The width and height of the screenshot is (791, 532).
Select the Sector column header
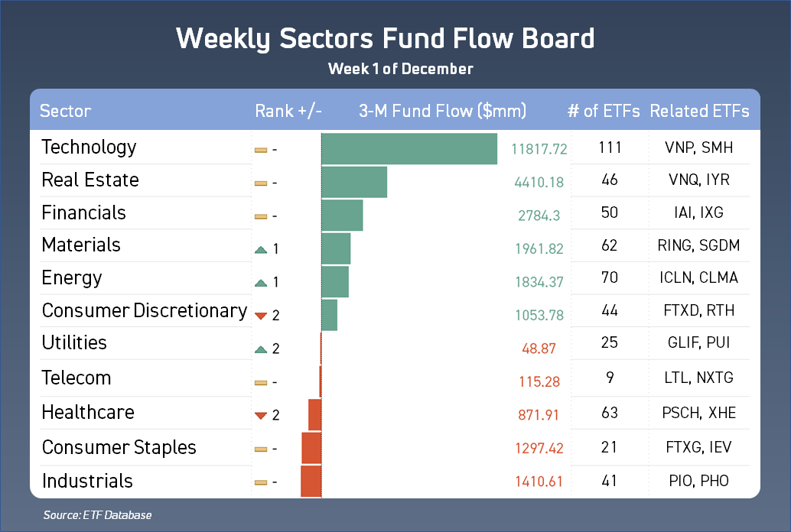[x=66, y=111]
